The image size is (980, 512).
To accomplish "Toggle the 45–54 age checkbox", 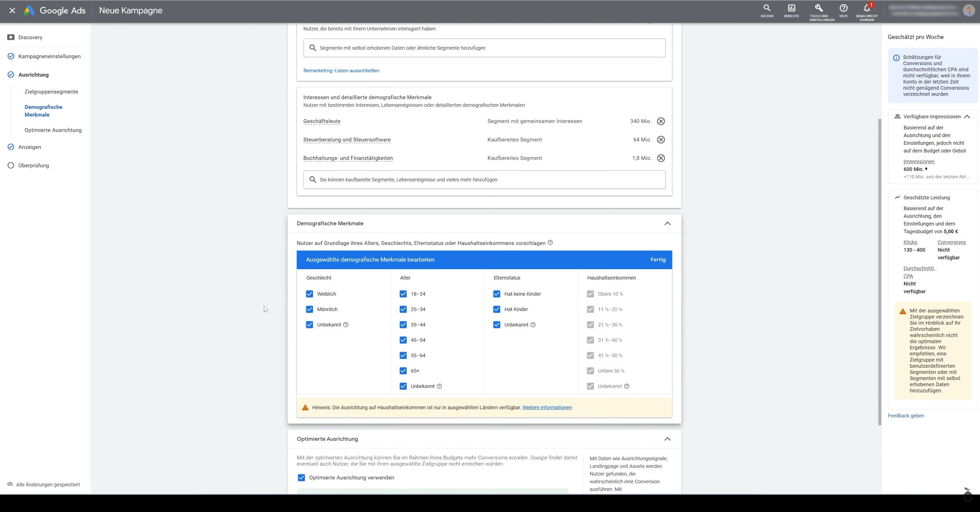I will [403, 340].
